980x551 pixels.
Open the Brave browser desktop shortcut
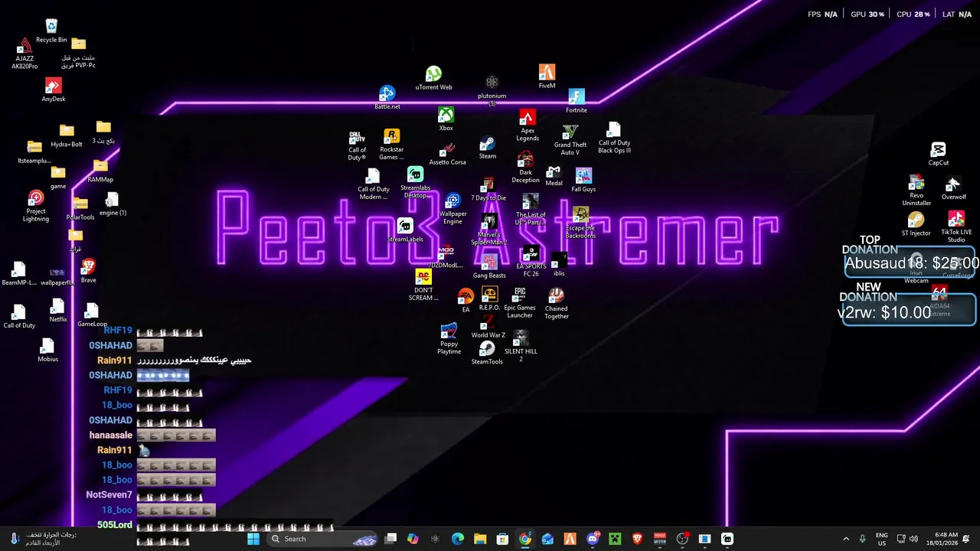click(x=89, y=271)
